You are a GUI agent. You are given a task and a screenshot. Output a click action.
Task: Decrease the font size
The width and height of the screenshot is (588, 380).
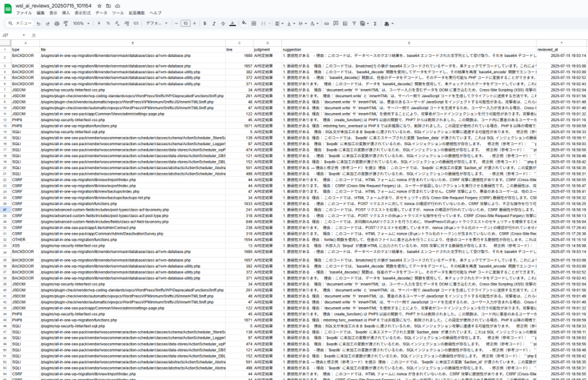click(176, 23)
